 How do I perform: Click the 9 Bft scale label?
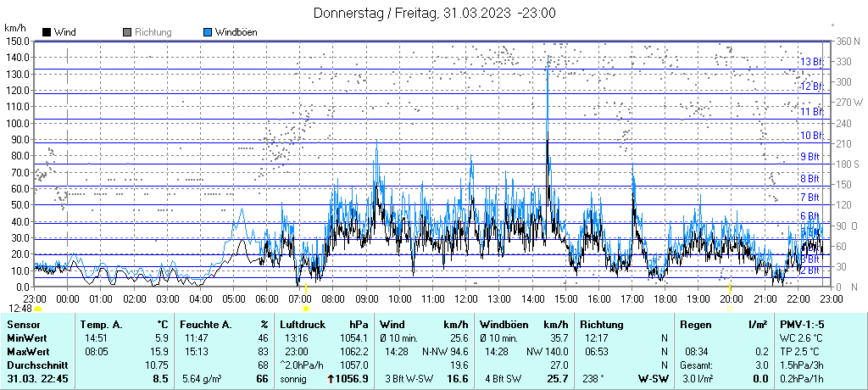tap(810, 157)
